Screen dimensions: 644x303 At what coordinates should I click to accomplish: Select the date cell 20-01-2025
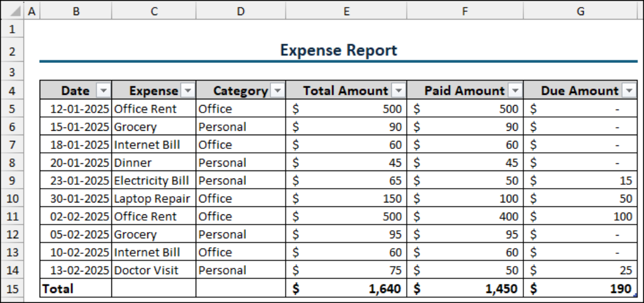[75, 163]
